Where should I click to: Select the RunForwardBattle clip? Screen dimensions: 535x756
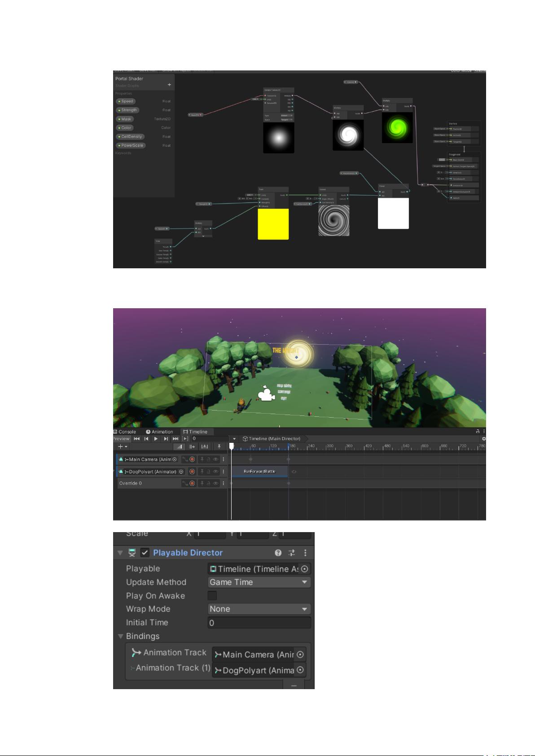click(x=259, y=472)
